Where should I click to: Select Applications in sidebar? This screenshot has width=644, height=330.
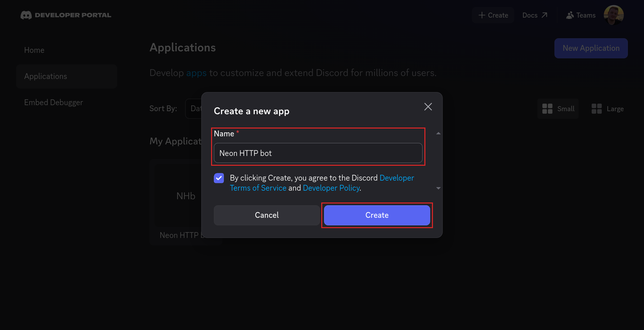(x=66, y=76)
